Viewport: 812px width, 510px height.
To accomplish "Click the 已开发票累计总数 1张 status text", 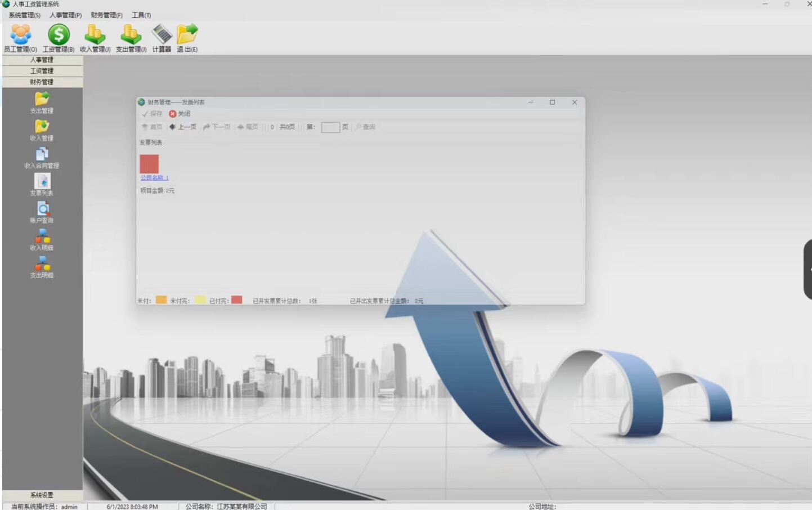I will (285, 301).
